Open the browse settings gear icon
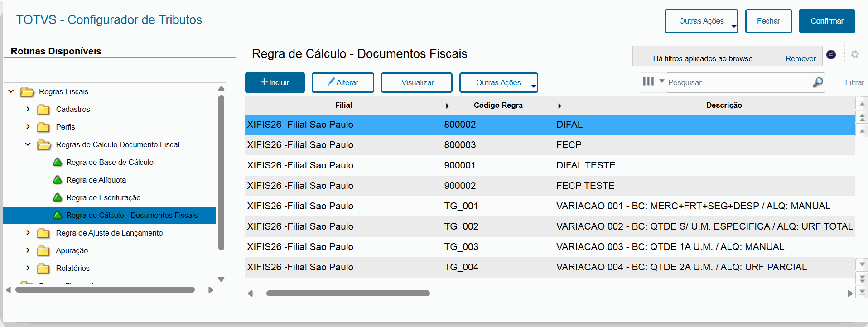The image size is (868, 327). pos(854,54)
